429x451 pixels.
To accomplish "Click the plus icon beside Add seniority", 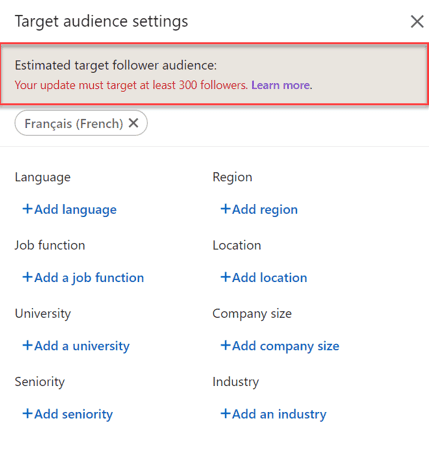I will (27, 414).
